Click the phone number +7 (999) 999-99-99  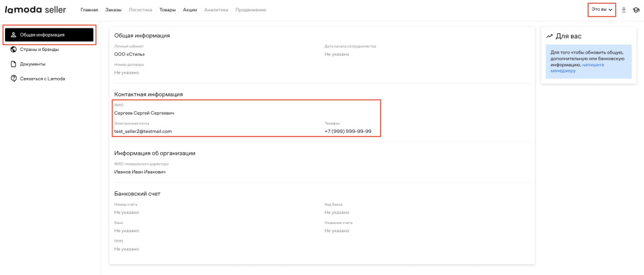[348, 131]
